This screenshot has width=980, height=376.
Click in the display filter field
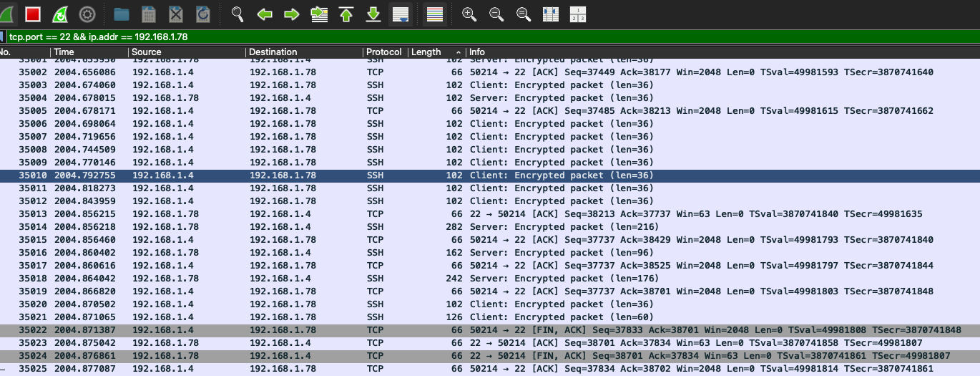[494, 36]
